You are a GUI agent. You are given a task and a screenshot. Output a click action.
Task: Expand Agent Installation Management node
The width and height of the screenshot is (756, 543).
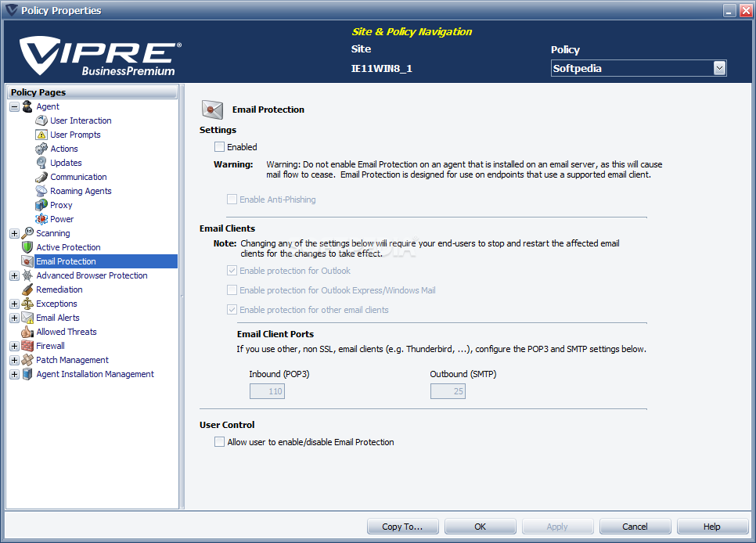click(14, 374)
